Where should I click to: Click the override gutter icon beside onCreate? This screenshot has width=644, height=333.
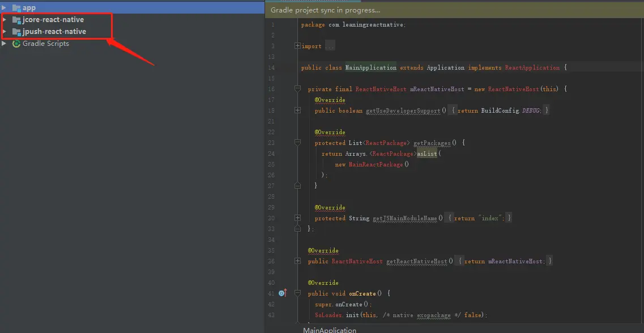283,293
